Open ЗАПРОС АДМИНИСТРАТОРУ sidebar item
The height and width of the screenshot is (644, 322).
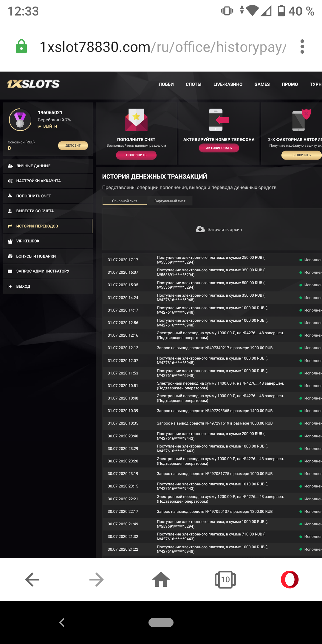click(48, 271)
